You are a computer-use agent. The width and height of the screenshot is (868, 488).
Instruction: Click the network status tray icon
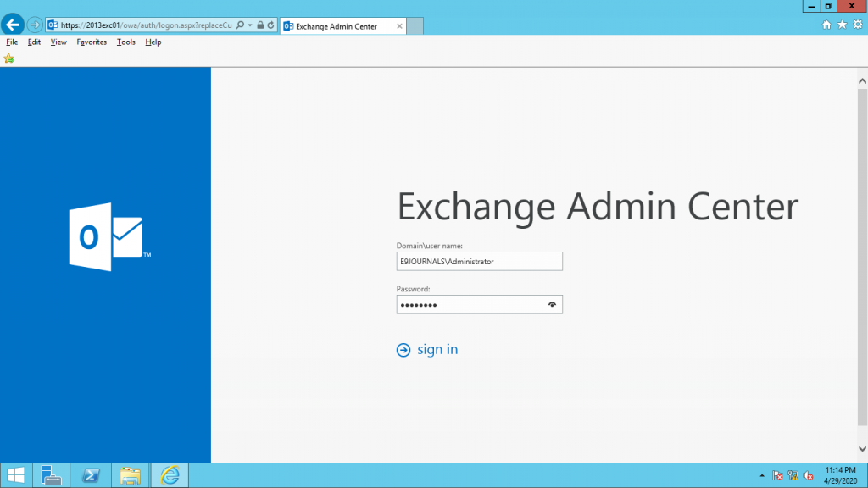click(793, 476)
